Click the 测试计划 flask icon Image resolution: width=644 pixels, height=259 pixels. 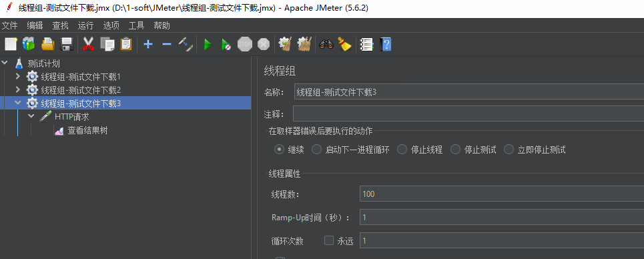tap(19, 63)
